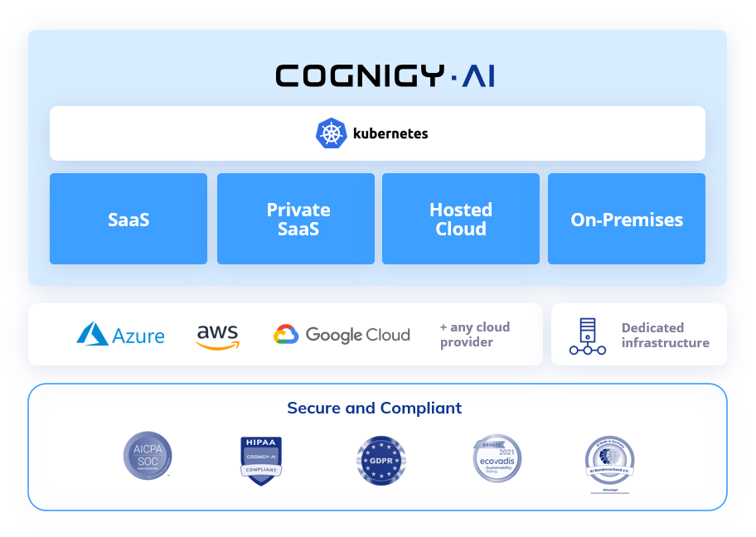Click the Dedicated infrastructure server icon

pyautogui.click(x=589, y=334)
